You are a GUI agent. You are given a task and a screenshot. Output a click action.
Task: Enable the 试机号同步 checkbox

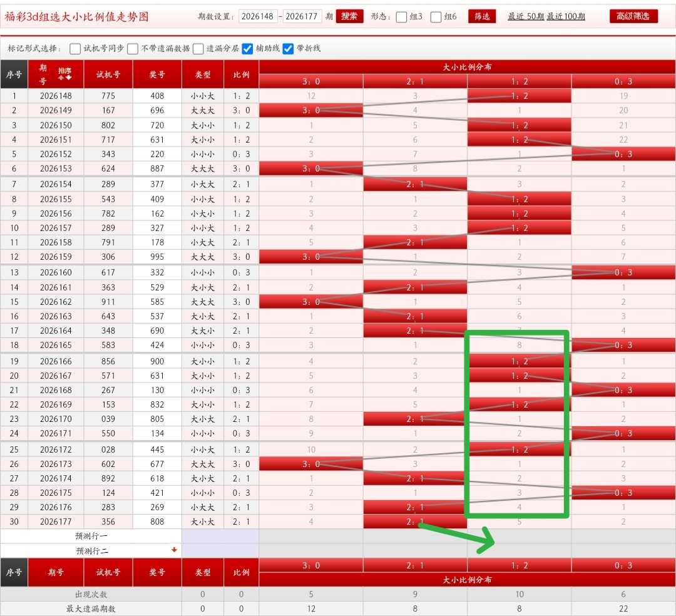tap(75, 49)
